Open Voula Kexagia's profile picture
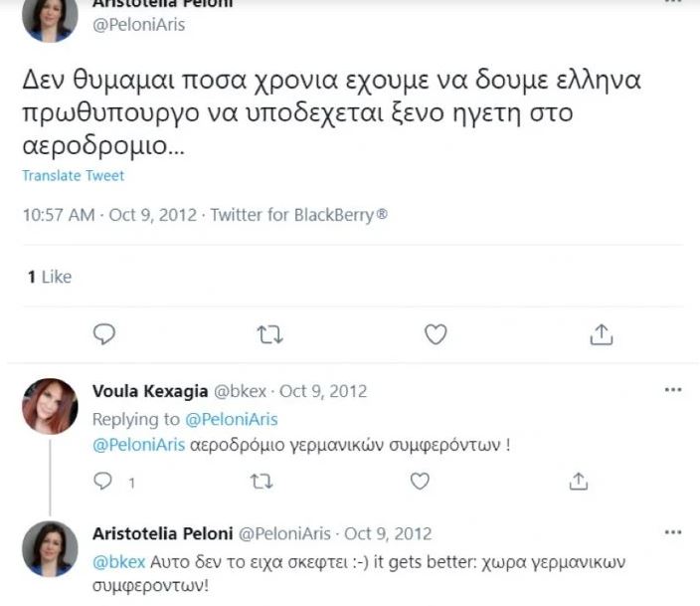Viewport: 700px width, 606px height. click(50, 405)
